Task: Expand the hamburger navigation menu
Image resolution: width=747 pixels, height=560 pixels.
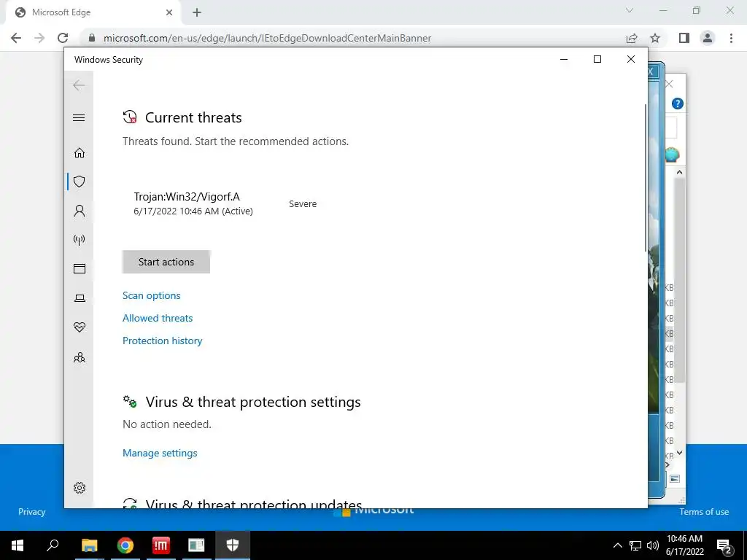Action: (79, 117)
